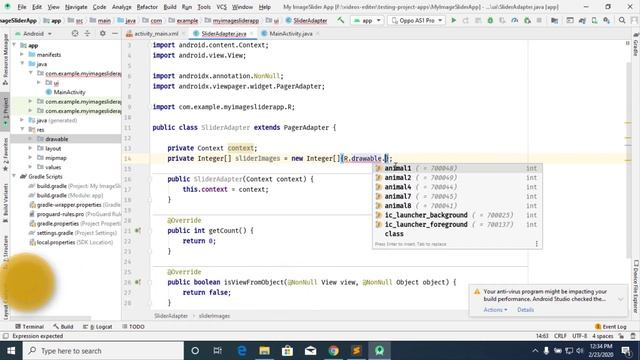This screenshot has height=360, width=640.
Task: Open the Gradle side panel
Action: (x=636, y=45)
